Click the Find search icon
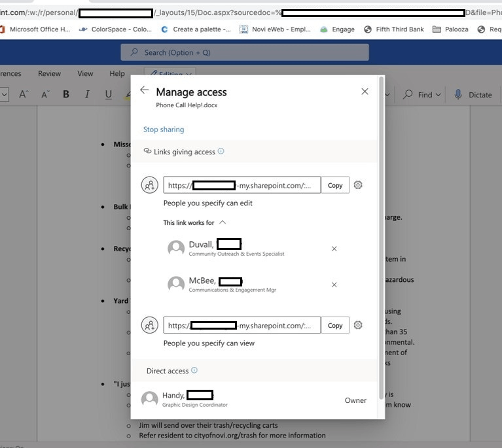 (x=408, y=94)
